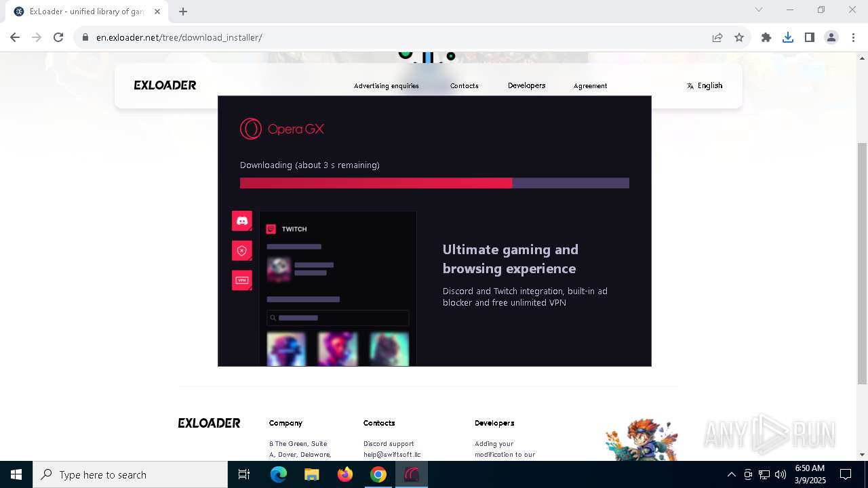Open the notification center icon
This screenshot has height=488, width=868.
pos(846,474)
